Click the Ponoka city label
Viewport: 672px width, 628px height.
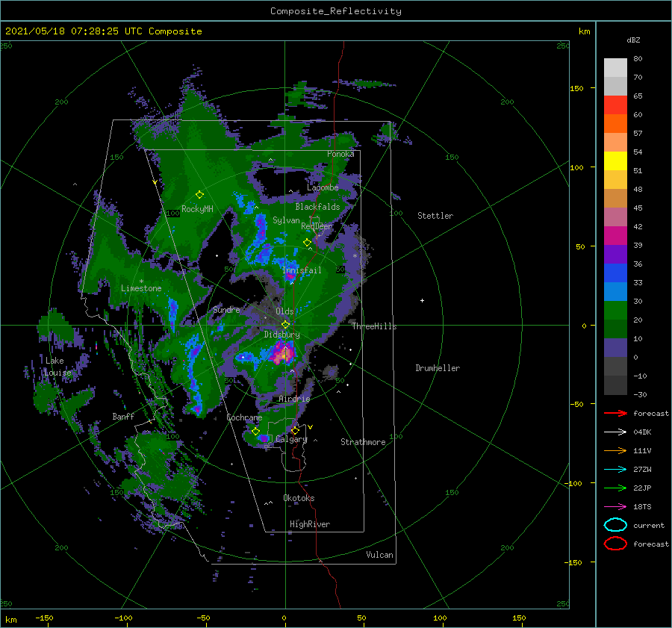point(340,154)
